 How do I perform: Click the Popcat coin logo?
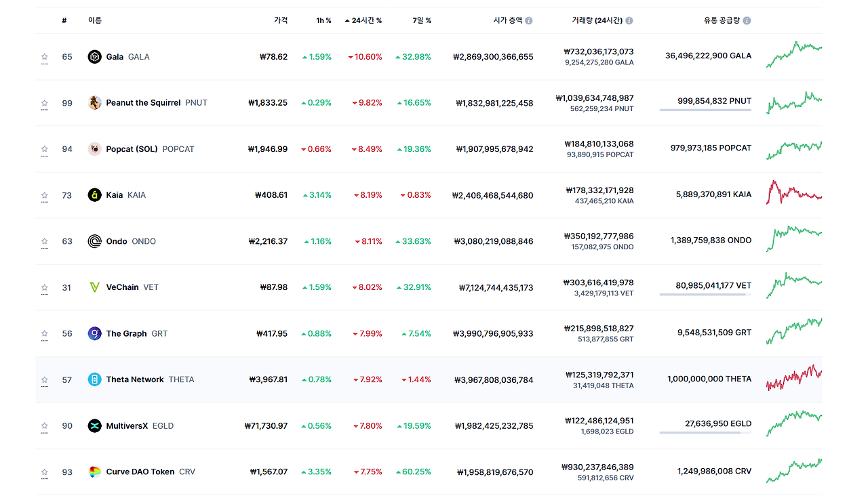coord(94,149)
